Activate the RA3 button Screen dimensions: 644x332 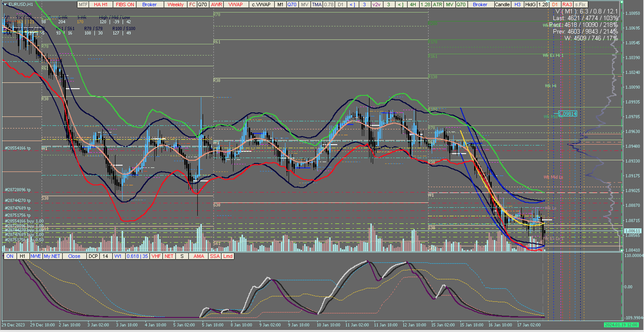567,4
